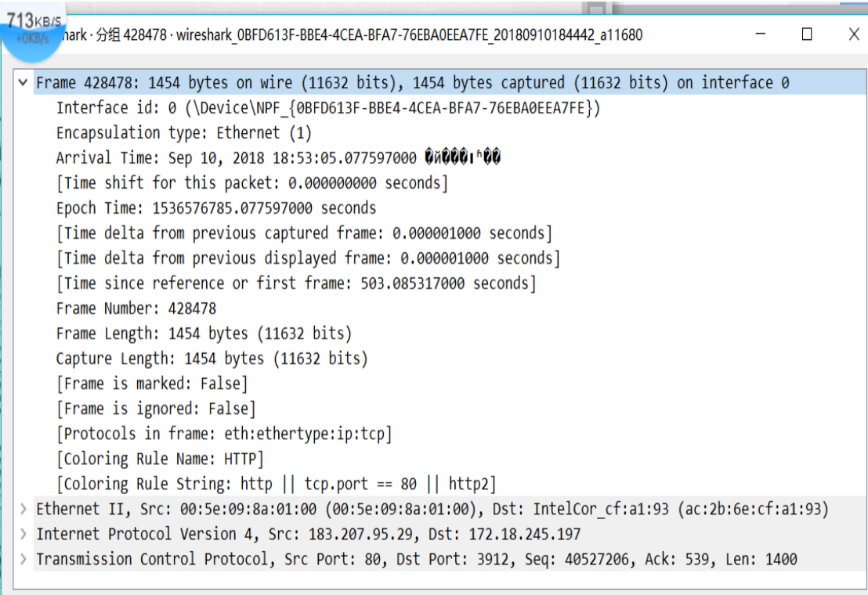The width and height of the screenshot is (868, 595).
Task: Select the time since reference row
Action: 296,283
